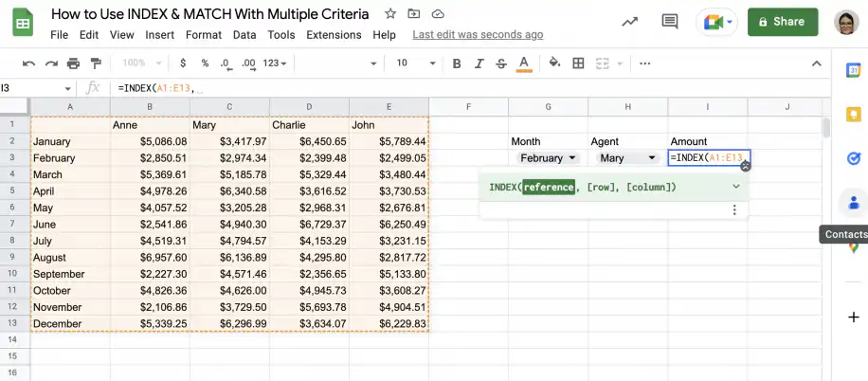Open the Month dropdown showing February
The width and height of the screenshot is (868, 381).
click(548, 158)
